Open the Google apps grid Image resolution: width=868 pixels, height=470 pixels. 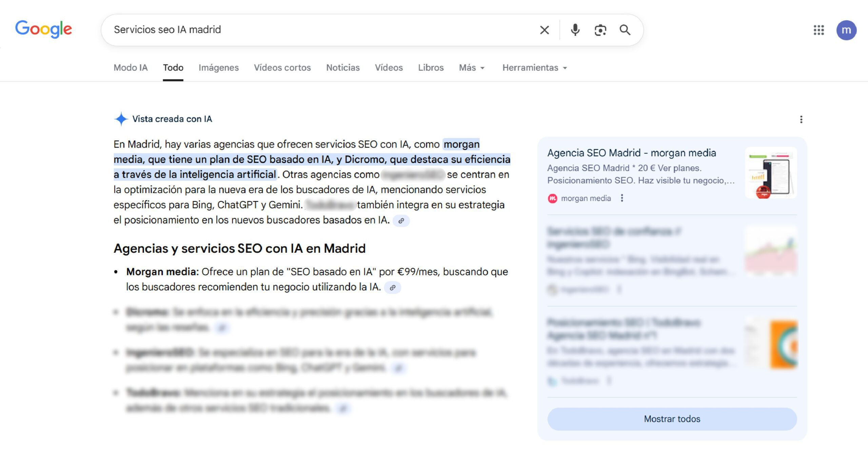pyautogui.click(x=818, y=30)
